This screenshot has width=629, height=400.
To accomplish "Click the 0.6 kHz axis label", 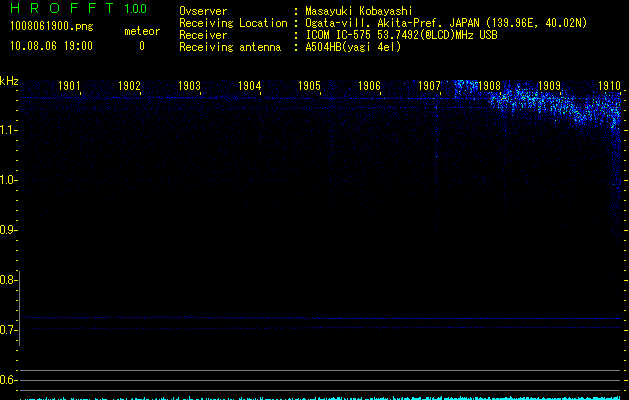I will pyautogui.click(x=8, y=380).
